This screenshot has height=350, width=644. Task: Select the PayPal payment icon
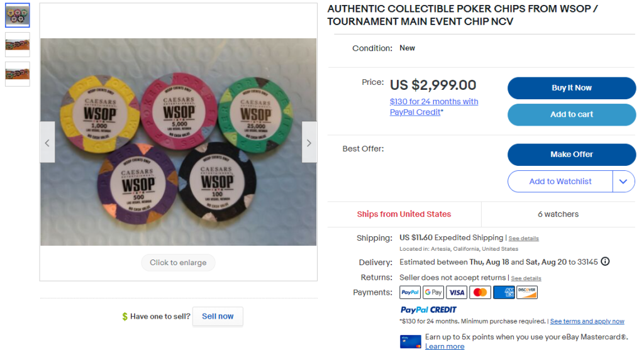pos(410,292)
